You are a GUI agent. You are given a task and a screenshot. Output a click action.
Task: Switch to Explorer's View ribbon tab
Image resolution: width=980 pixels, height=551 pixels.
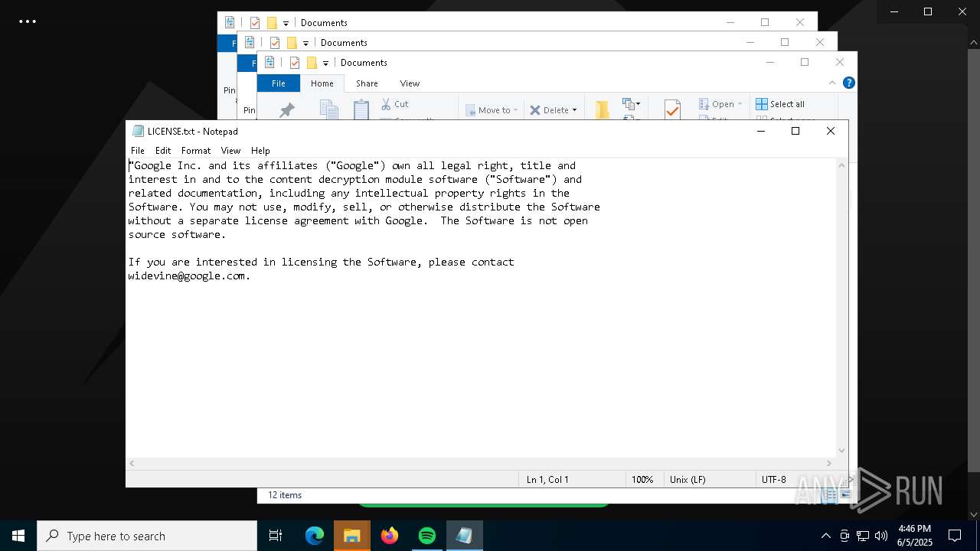(x=410, y=83)
